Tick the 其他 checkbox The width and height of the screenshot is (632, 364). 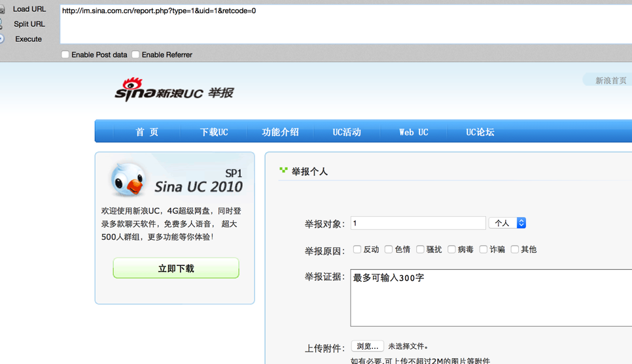click(x=515, y=249)
